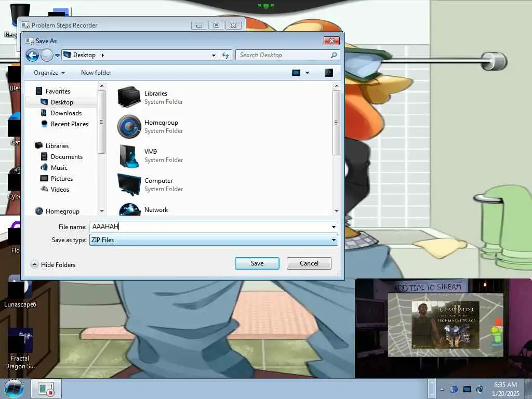Click the Computer system folder icon
Image resolution: width=532 pixels, height=399 pixels.
tap(129, 185)
